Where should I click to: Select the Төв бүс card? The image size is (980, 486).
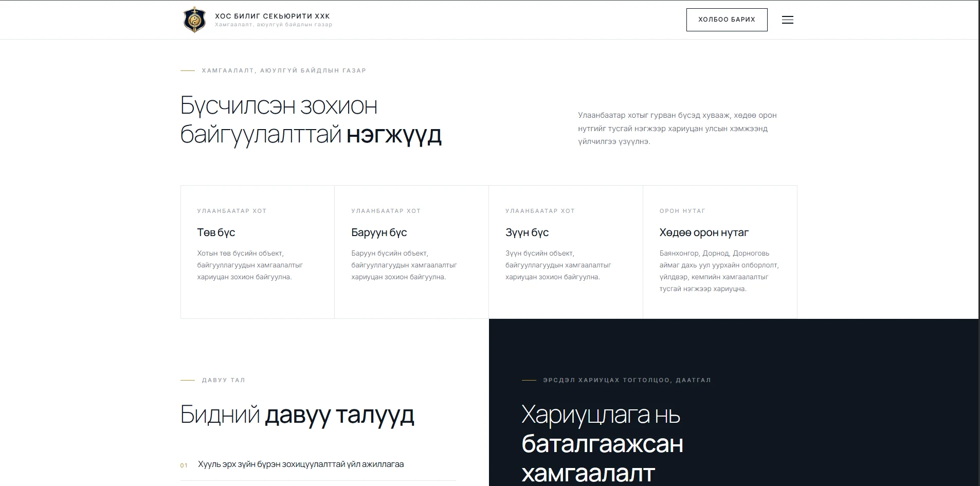[x=258, y=252]
